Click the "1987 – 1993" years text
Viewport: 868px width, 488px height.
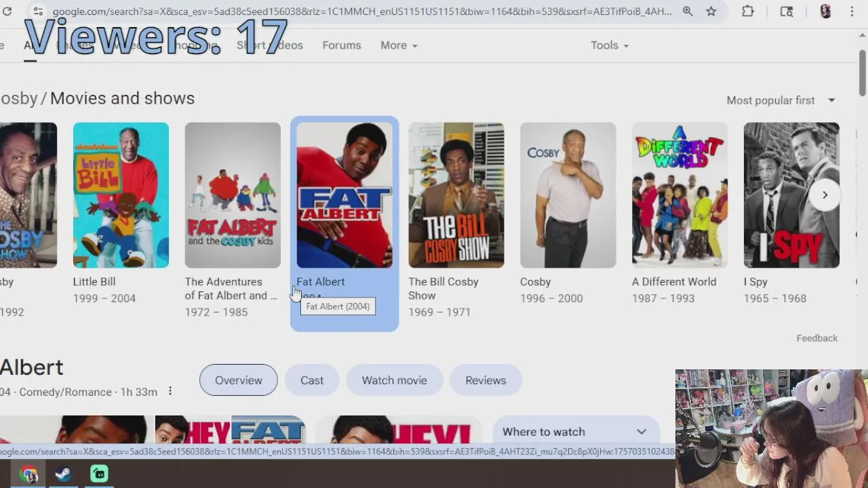[663, 298]
